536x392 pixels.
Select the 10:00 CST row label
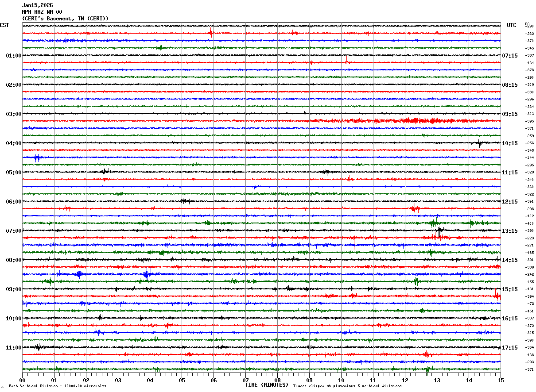(14, 319)
